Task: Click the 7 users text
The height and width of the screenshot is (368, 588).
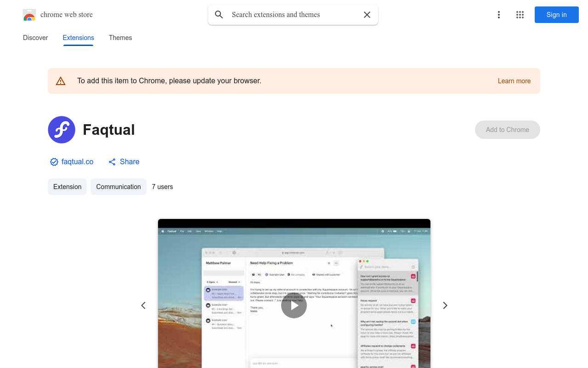Action: point(162,187)
